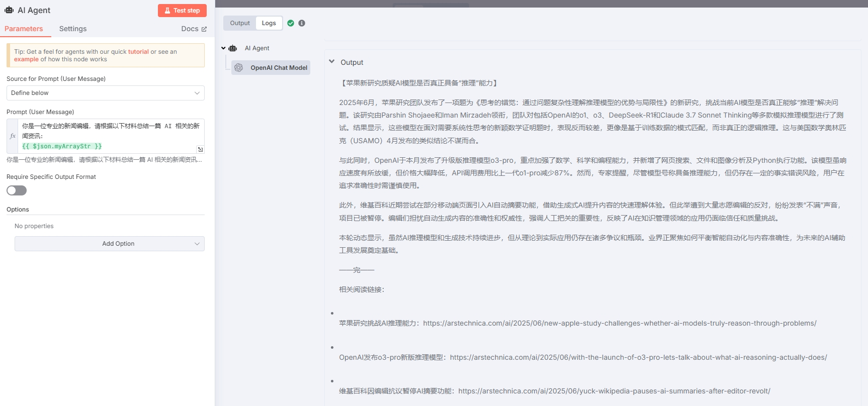Image resolution: width=868 pixels, height=406 pixels.
Task: Open the example link in the tip
Action: pos(26,59)
